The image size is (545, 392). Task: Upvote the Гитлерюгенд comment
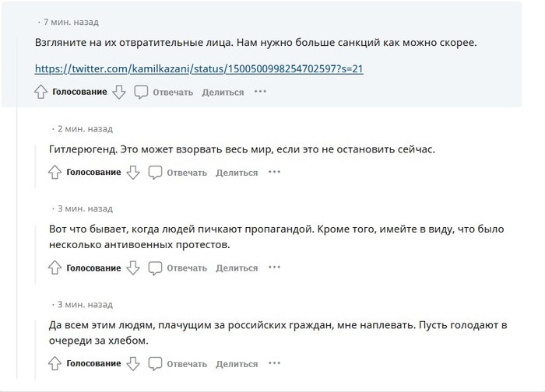[55, 173]
